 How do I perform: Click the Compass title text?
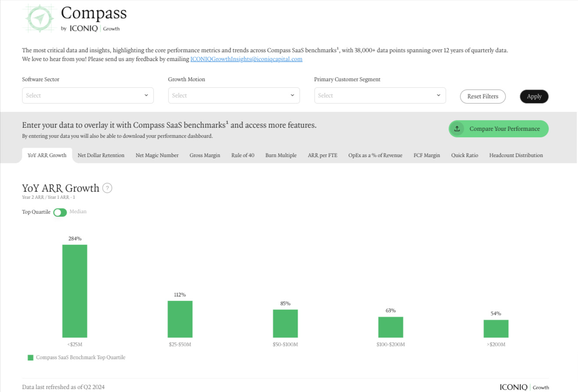point(93,13)
